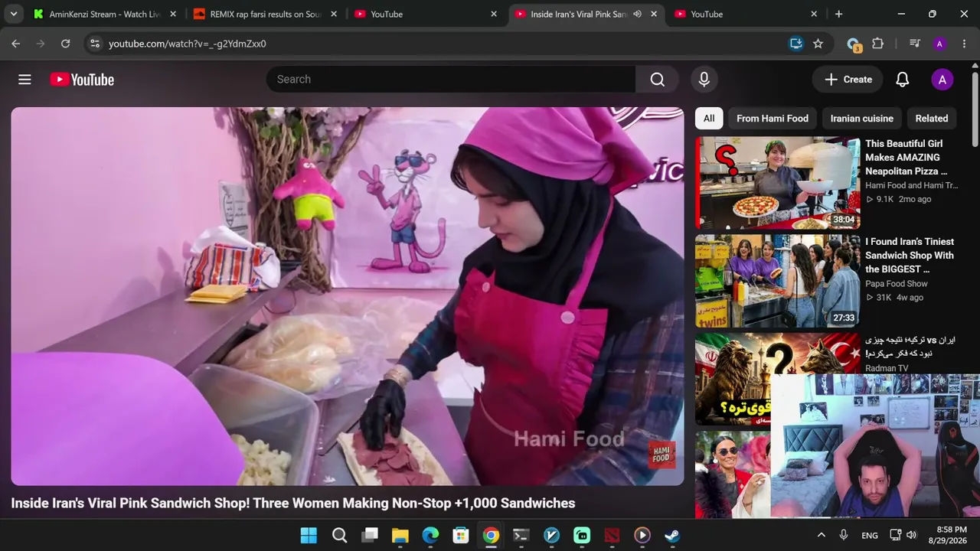The image size is (980, 551).
Task: Switch the ENG input language indicator
Action: point(870,536)
